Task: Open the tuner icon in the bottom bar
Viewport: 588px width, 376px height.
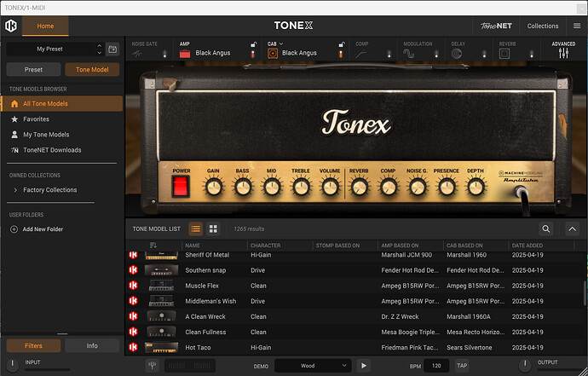Action: (153, 366)
